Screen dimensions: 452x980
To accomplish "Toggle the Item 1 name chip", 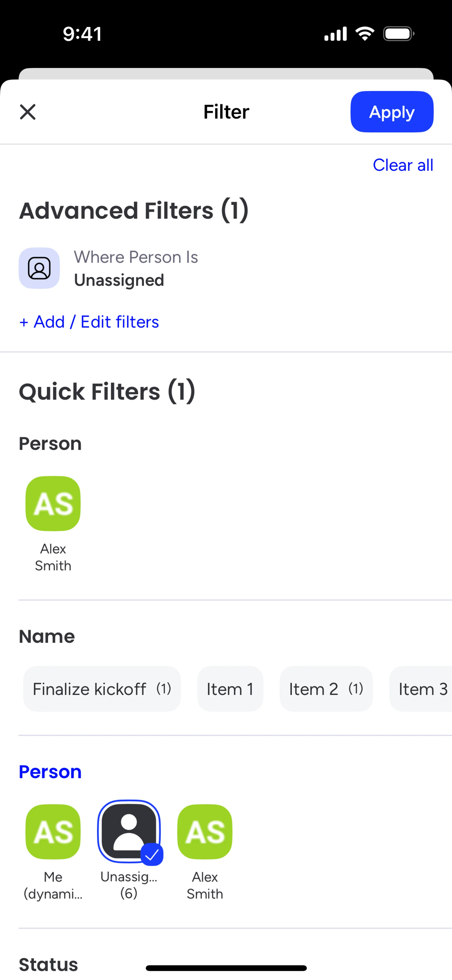I will click(x=230, y=689).
